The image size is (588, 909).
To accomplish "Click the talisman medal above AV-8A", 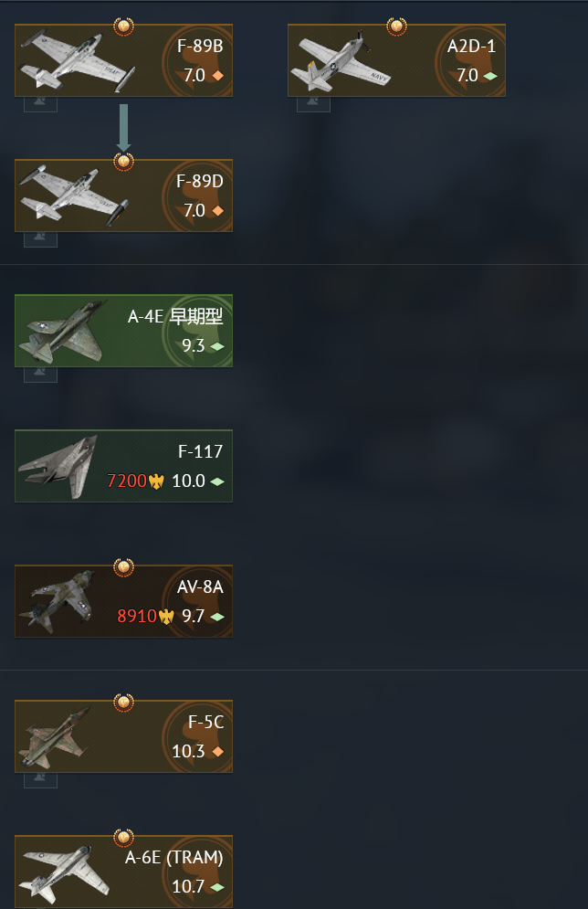I will [123, 567].
